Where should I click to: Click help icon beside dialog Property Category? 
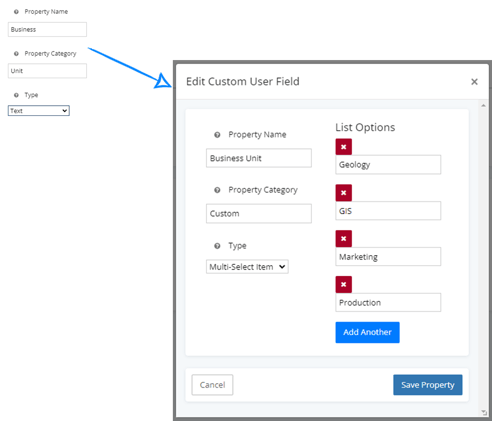tap(217, 190)
